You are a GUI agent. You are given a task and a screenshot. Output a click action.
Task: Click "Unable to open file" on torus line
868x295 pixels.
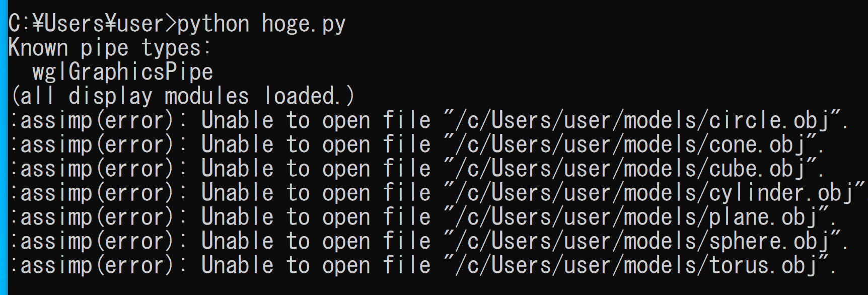point(316,266)
